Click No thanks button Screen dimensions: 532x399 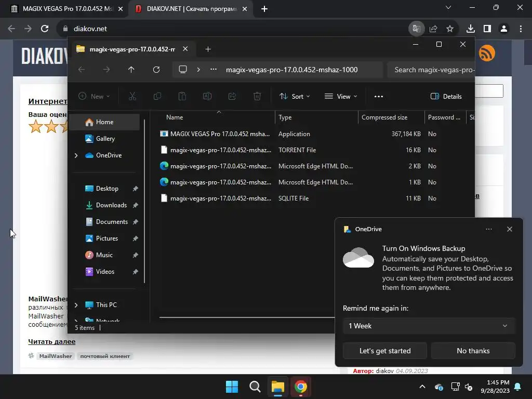473,351
